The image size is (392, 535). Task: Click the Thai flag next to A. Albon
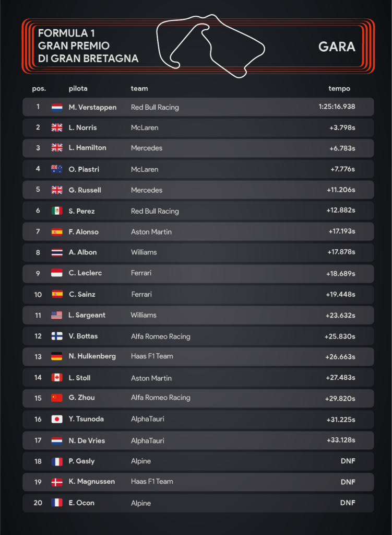click(x=57, y=252)
